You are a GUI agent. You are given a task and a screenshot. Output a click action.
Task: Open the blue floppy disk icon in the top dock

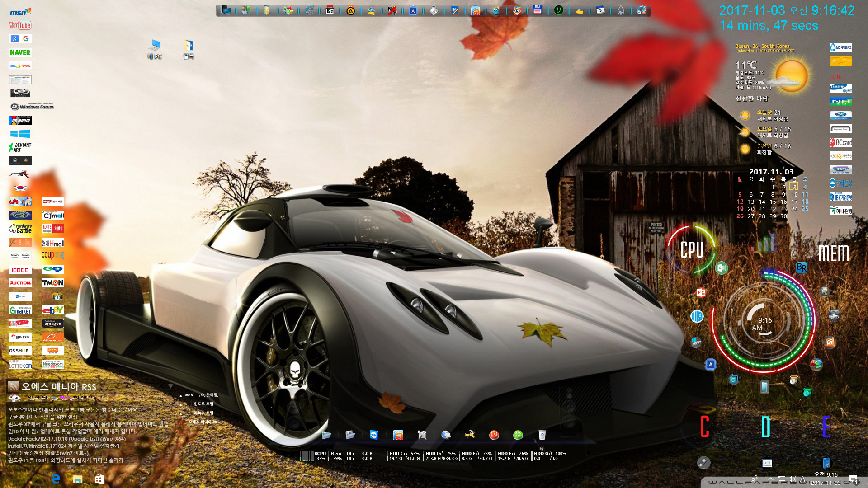[x=538, y=10]
